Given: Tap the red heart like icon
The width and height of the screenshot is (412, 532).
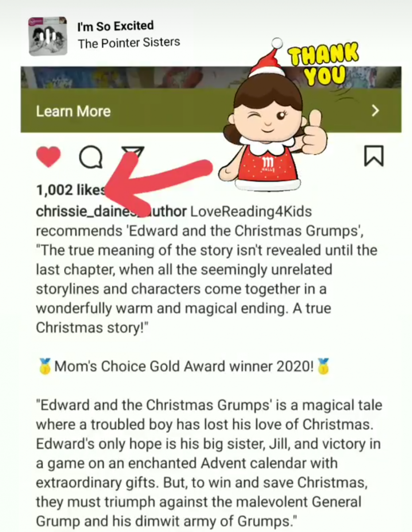Looking at the screenshot, I should pos(48,156).
